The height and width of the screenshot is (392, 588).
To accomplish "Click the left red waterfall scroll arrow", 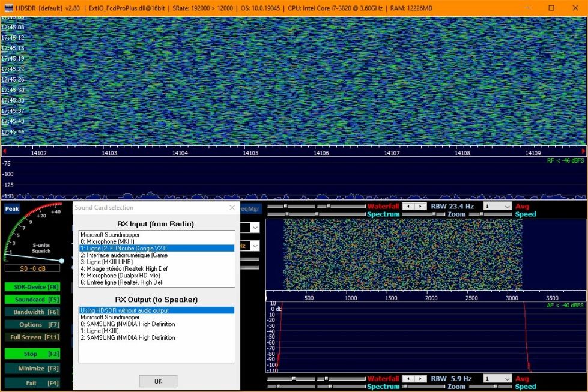I will coord(4,151).
